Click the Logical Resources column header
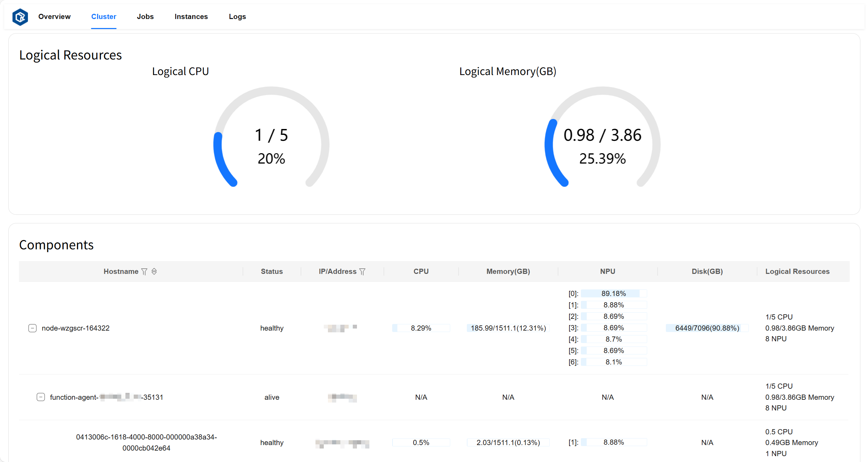 point(797,271)
